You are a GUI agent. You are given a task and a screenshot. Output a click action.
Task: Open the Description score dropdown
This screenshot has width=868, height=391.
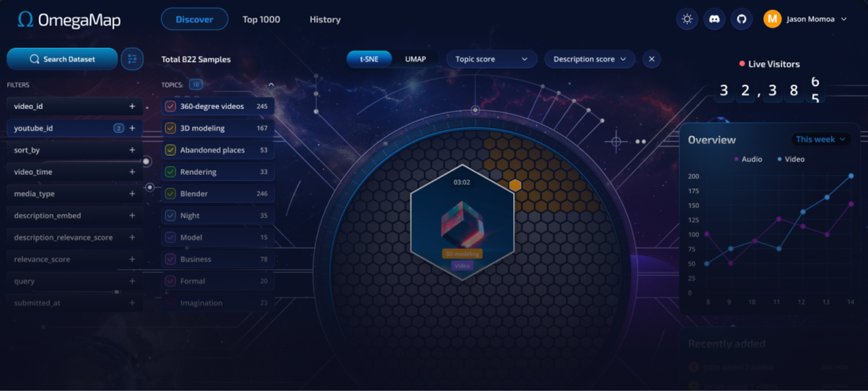point(590,59)
